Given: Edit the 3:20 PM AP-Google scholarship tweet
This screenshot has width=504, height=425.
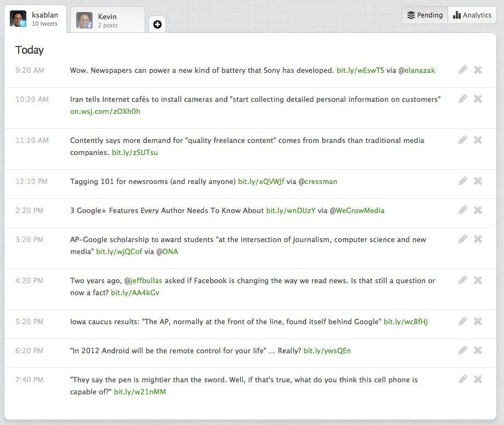Looking at the screenshot, I should (462, 239).
